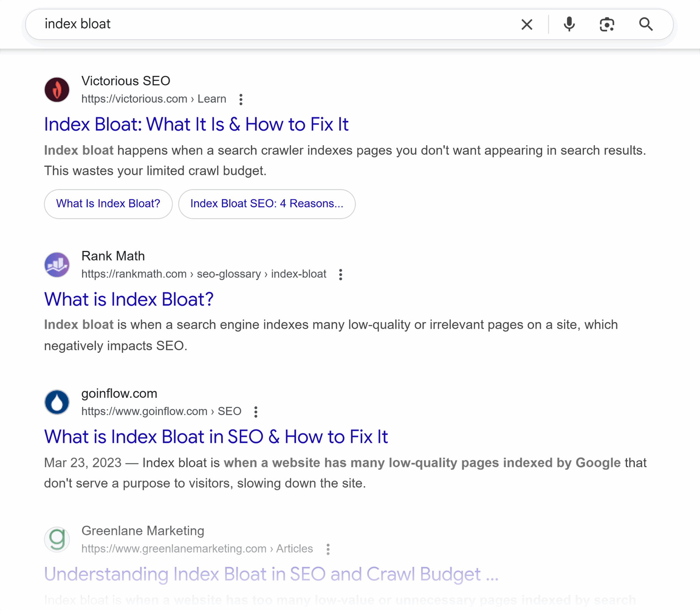The image size is (700, 610).
Task: Open 'Index Bloat: What It Is & How to Fix It'
Action: pyautogui.click(x=196, y=124)
